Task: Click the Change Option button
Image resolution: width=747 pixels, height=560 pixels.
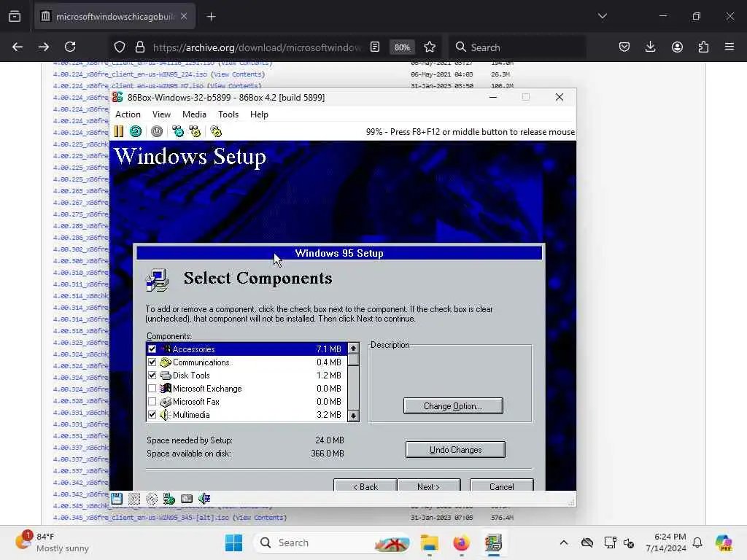Action: 453,406
